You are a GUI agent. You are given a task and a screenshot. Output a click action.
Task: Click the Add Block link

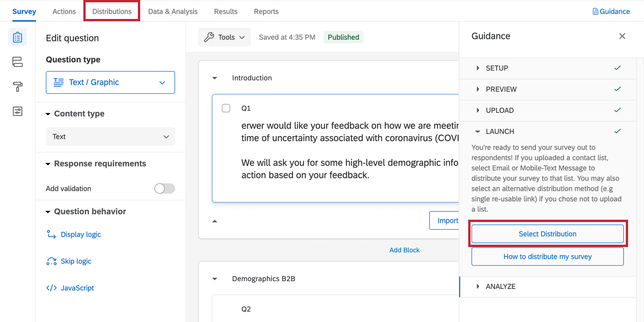pos(404,250)
